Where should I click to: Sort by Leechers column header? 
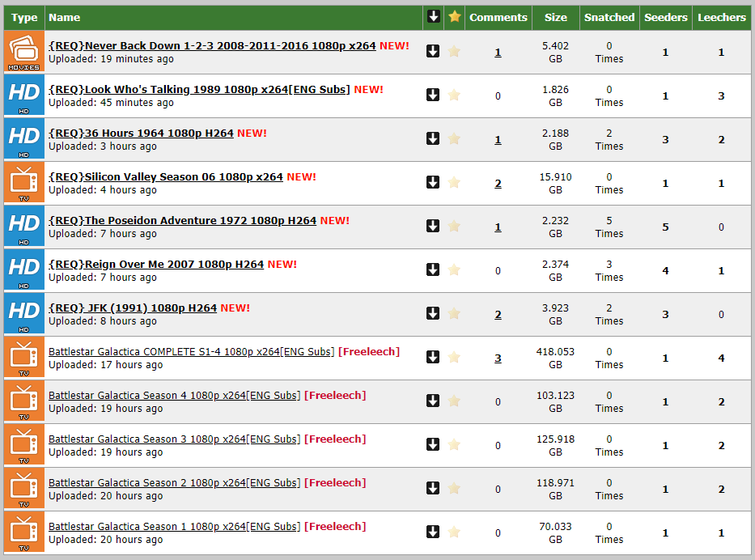point(721,17)
